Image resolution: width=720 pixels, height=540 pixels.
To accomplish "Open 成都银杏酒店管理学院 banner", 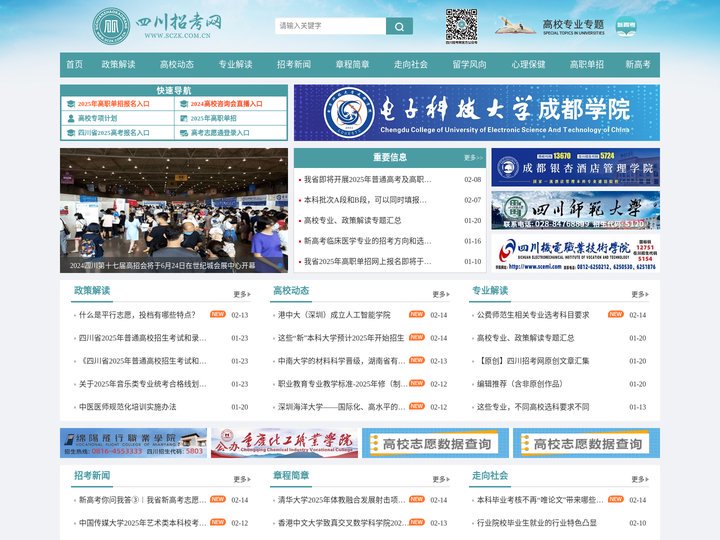I will click(x=575, y=167).
